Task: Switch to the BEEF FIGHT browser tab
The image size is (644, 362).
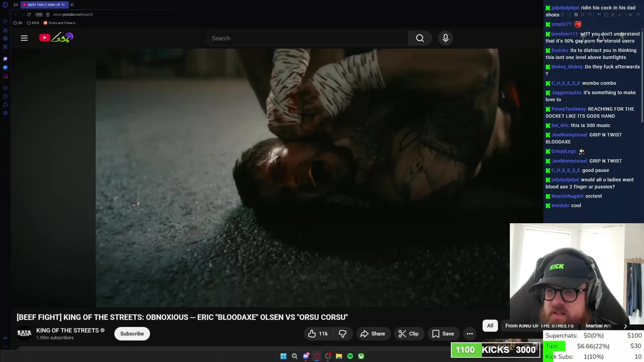Action: click(x=44, y=5)
